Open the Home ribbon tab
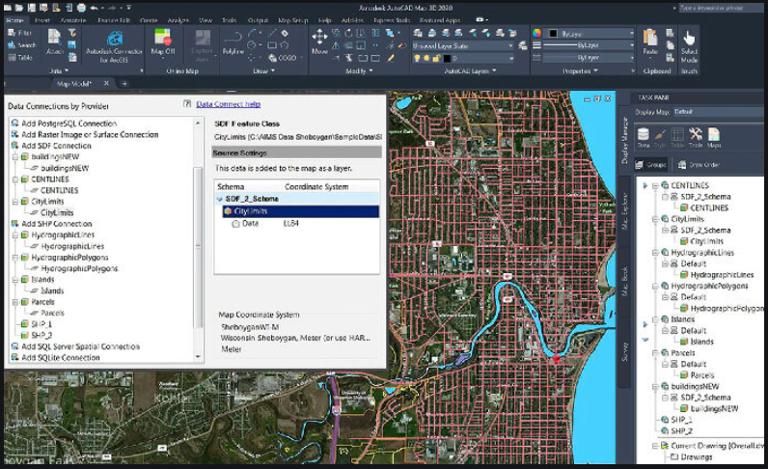 [15, 20]
